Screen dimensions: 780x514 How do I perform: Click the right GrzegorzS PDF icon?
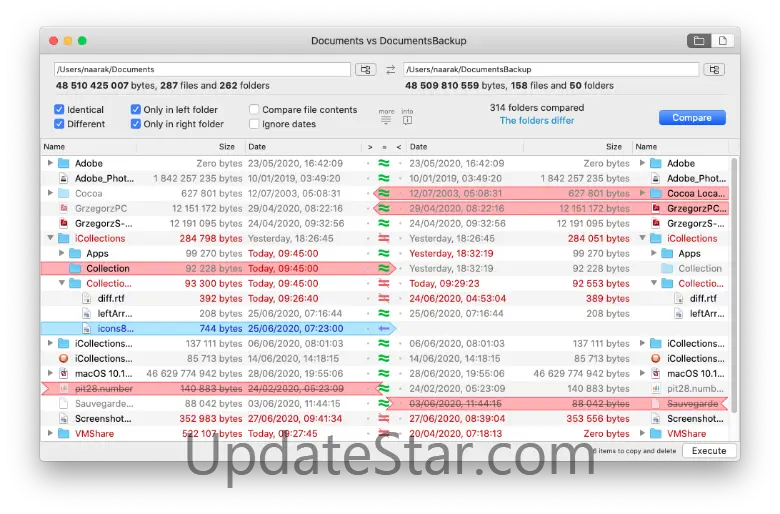[x=656, y=223]
